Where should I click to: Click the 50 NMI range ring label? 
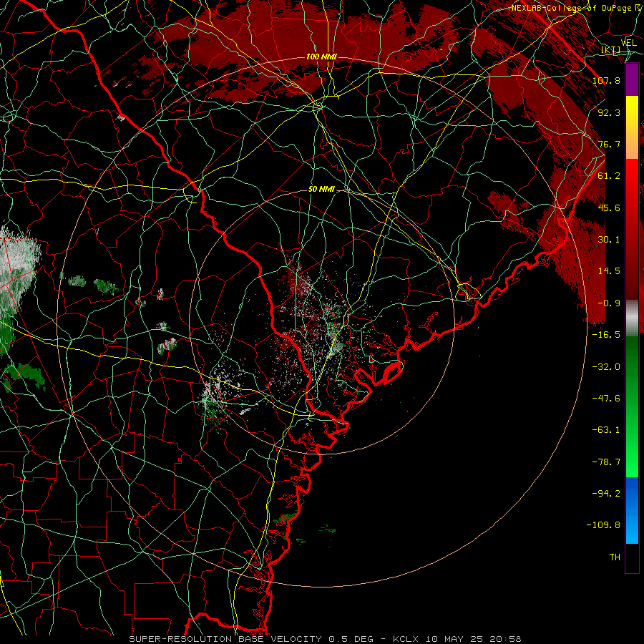point(321,189)
